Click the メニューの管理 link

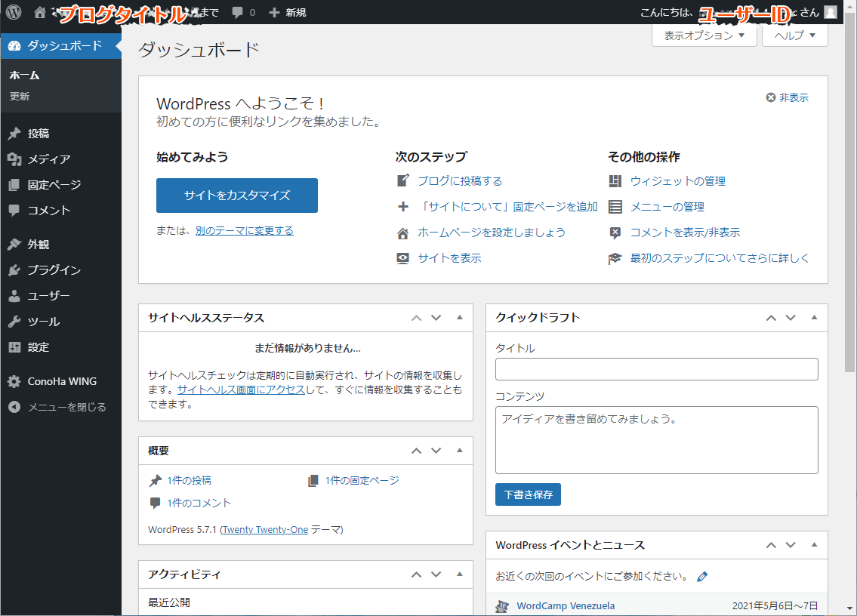667,207
